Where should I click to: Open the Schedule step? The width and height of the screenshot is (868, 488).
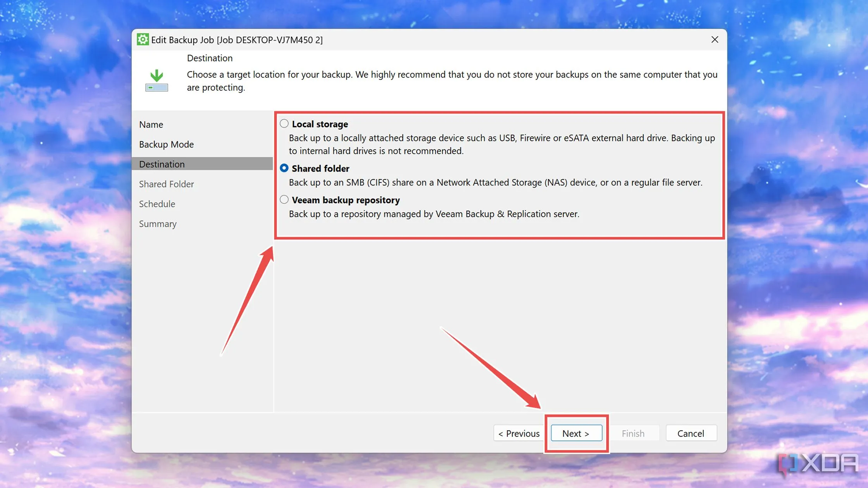pyautogui.click(x=157, y=204)
